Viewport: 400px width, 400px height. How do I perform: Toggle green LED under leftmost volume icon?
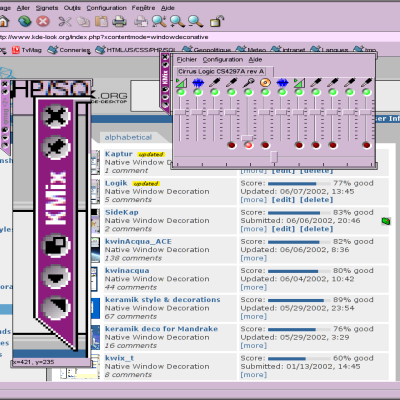[181, 92]
